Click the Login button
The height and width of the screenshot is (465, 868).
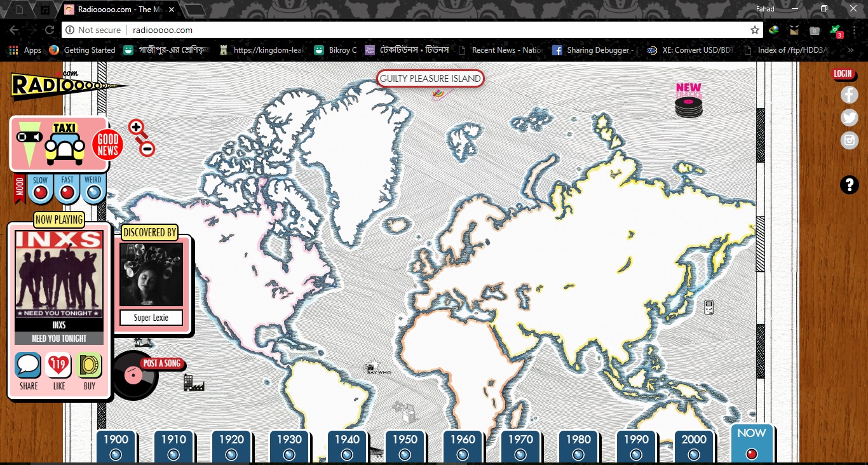point(843,74)
